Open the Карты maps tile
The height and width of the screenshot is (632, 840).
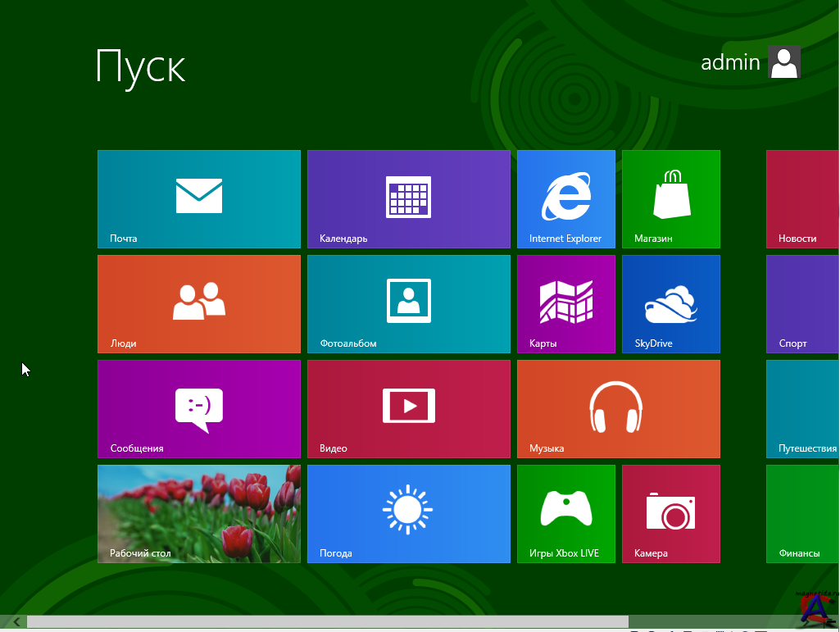click(565, 303)
